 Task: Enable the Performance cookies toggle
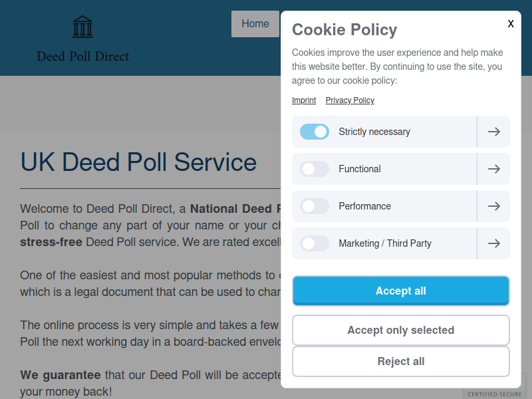(315, 206)
